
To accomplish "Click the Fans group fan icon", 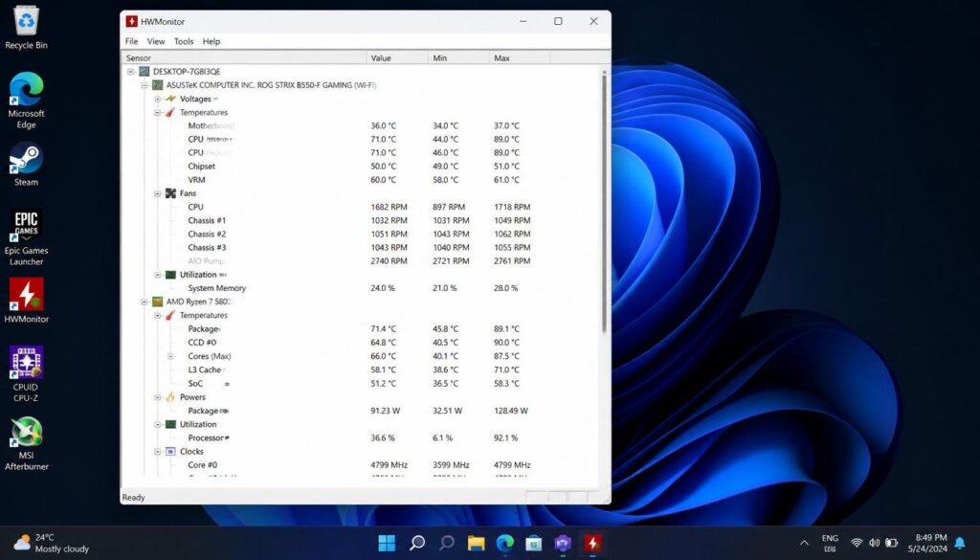I will coord(170,193).
